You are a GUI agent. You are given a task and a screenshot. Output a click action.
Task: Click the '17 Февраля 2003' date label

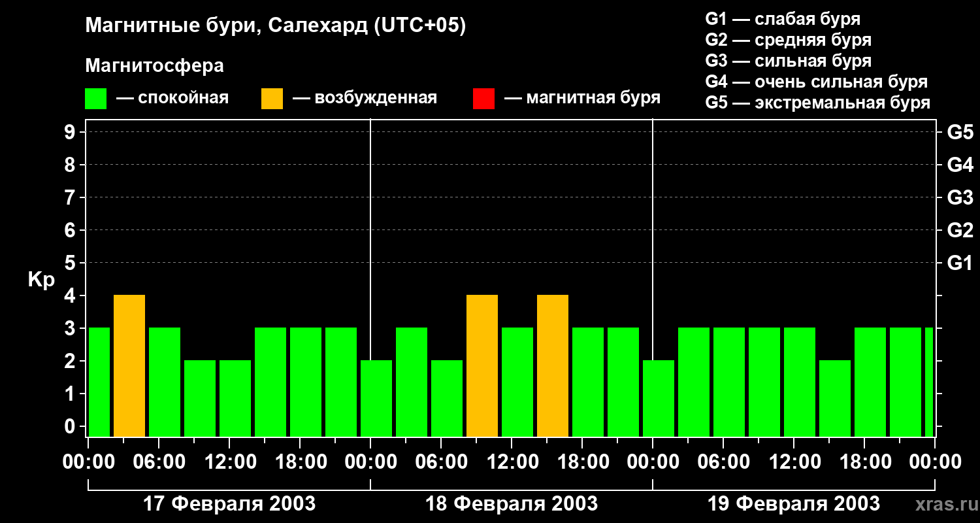pyautogui.click(x=229, y=504)
